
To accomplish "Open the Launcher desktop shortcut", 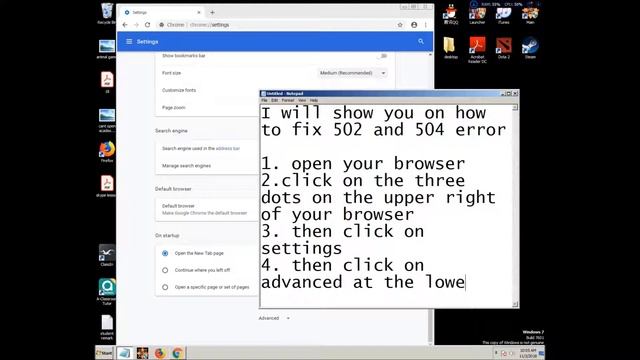I will pos(477,15).
